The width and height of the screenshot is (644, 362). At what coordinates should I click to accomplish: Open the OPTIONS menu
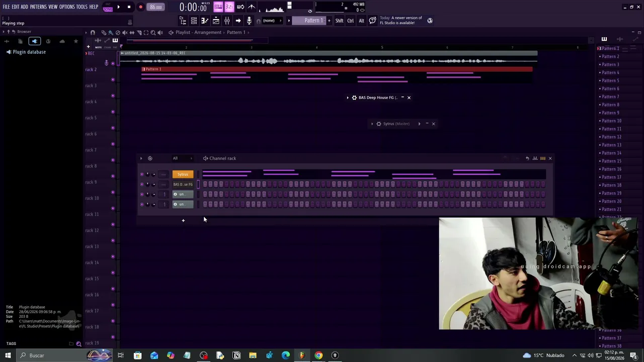click(x=67, y=7)
